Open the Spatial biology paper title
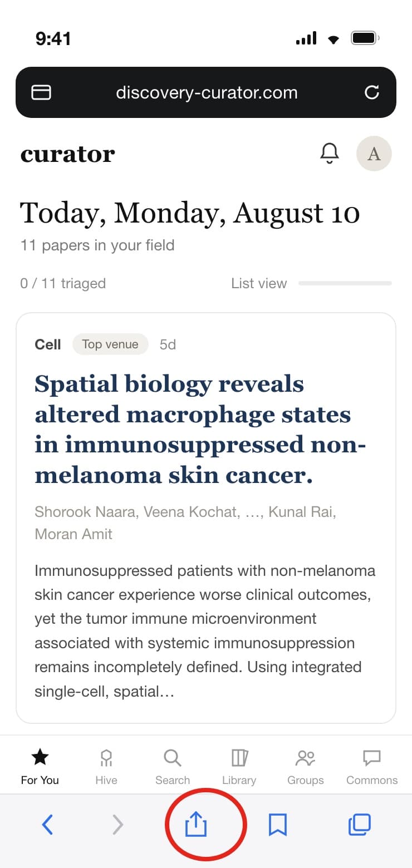The width and height of the screenshot is (412, 868). pyautogui.click(x=200, y=430)
